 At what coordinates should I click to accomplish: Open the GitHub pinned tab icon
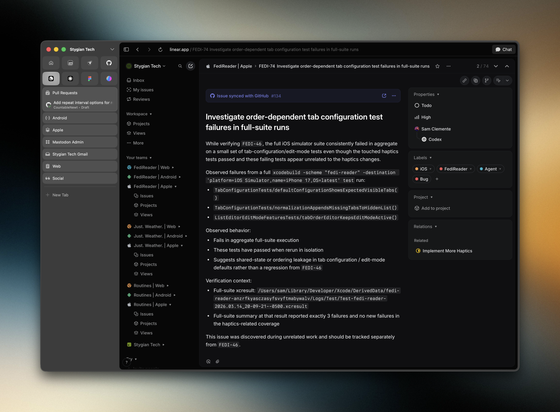[x=109, y=63]
